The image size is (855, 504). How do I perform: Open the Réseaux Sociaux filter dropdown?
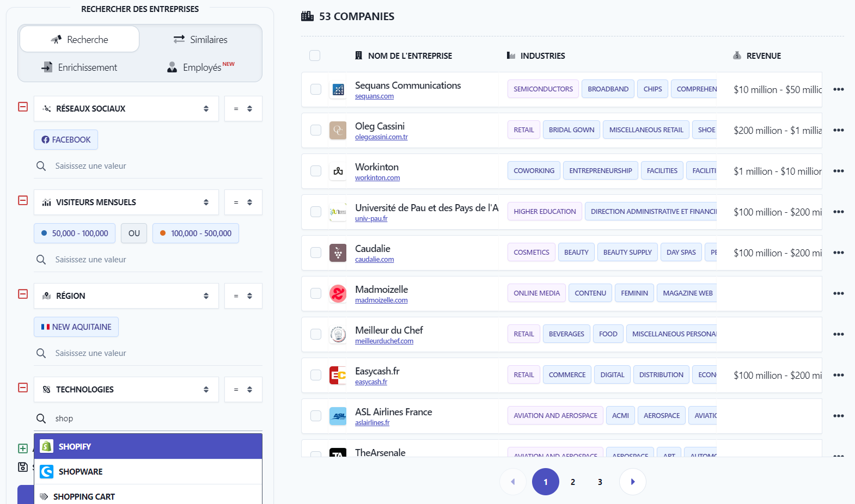pyautogui.click(x=126, y=109)
